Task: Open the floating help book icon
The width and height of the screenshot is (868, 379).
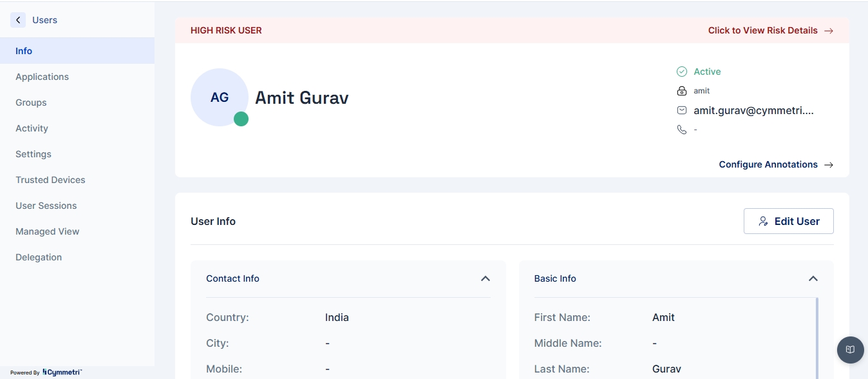Action: (x=850, y=349)
